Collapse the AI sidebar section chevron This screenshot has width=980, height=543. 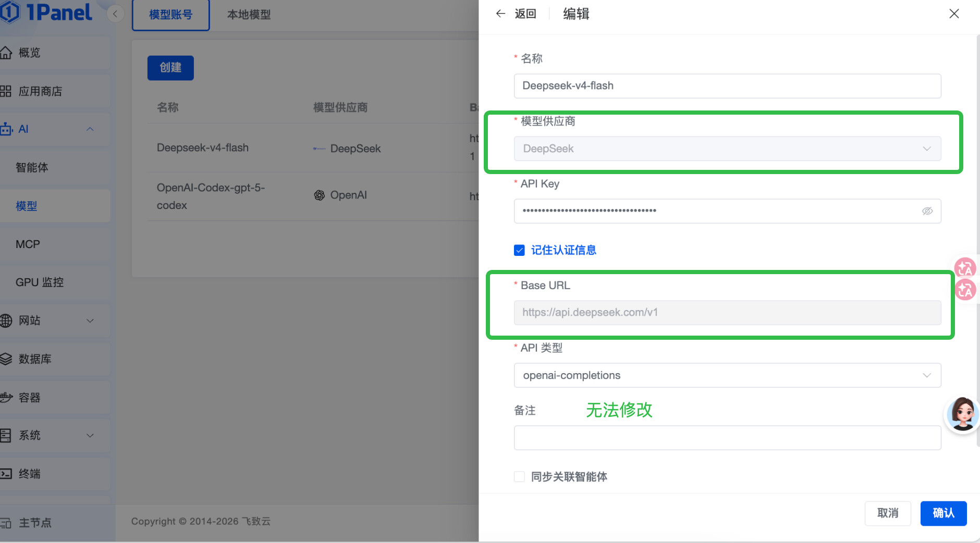tap(90, 129)
